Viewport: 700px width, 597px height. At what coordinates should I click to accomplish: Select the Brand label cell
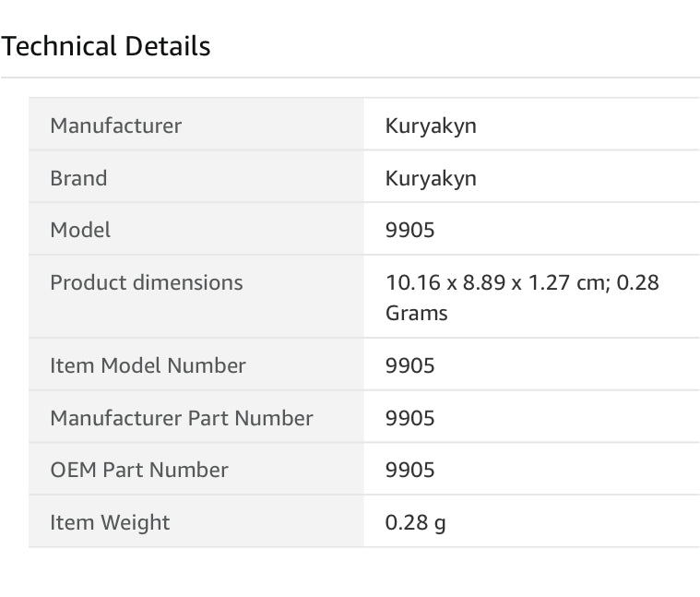click(78, 178)
